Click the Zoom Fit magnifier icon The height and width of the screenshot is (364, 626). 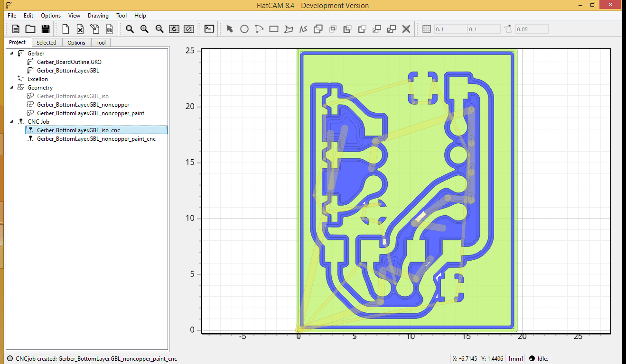coord(130,29)
